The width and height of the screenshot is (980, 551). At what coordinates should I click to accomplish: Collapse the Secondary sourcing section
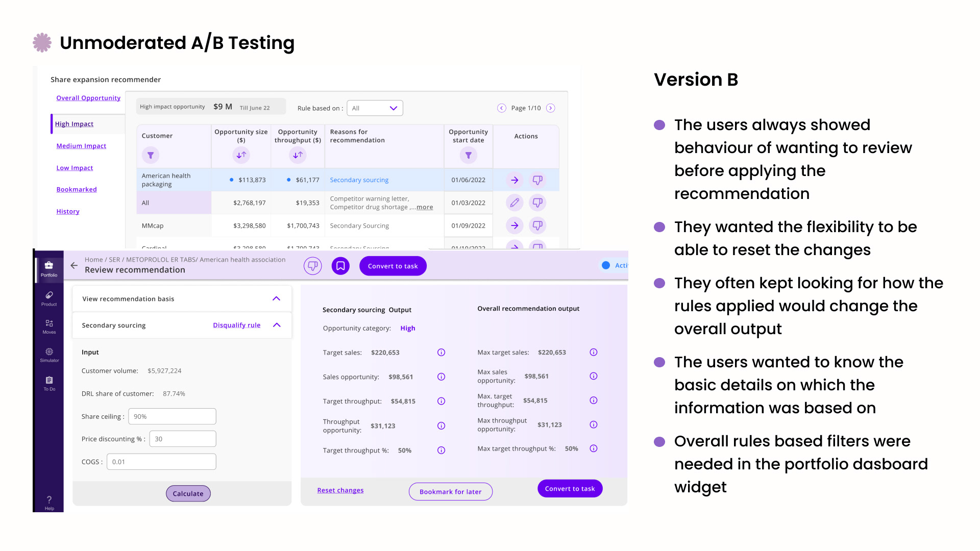click(277, 325)
